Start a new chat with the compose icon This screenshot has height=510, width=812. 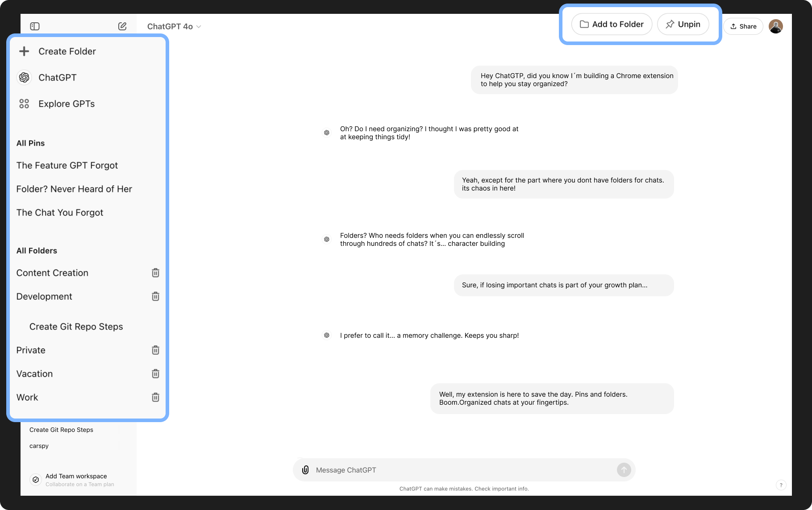[x=122, y=26]
